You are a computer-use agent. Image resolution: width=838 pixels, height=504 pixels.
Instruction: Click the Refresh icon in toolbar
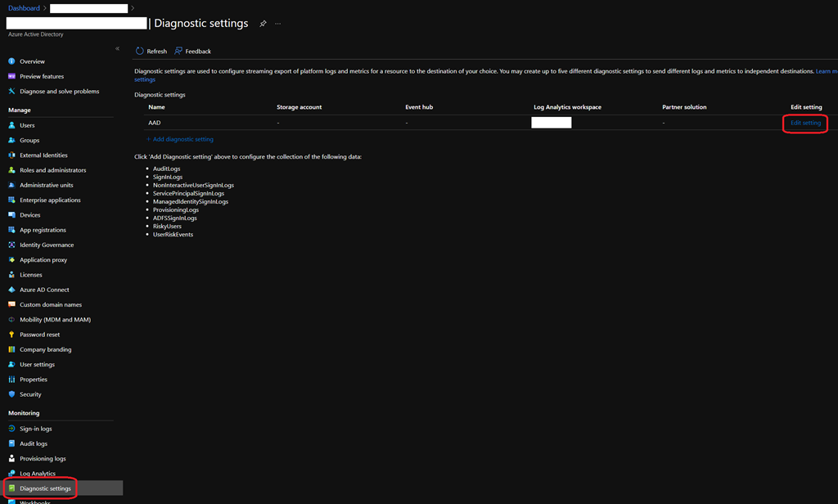(x=140, y=51)
